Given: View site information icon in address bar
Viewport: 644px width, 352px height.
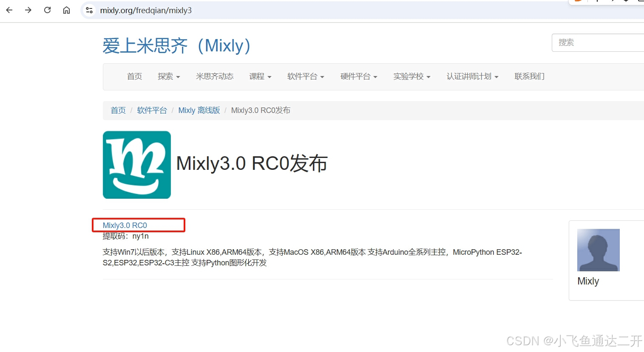Looking at the screenshot, I should (89, 10).
